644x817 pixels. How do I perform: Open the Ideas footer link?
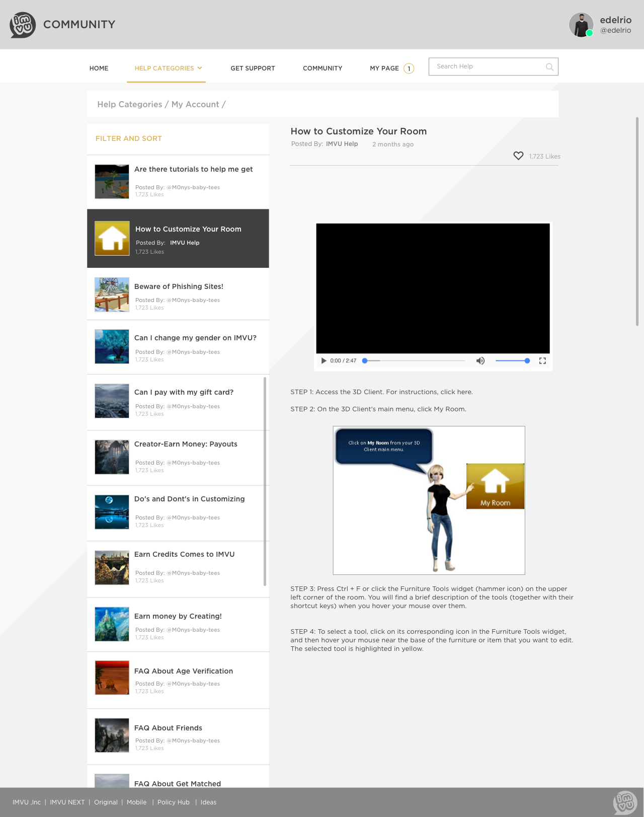(x=208, y=802)
